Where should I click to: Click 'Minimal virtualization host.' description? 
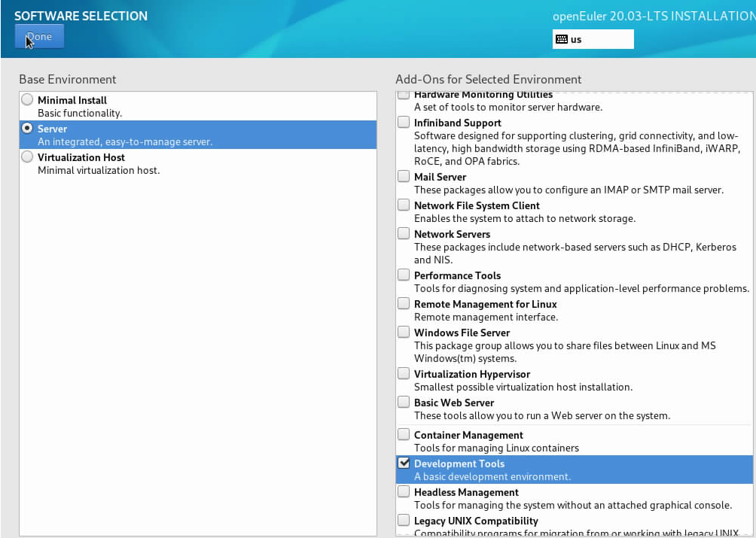point(99,171)
